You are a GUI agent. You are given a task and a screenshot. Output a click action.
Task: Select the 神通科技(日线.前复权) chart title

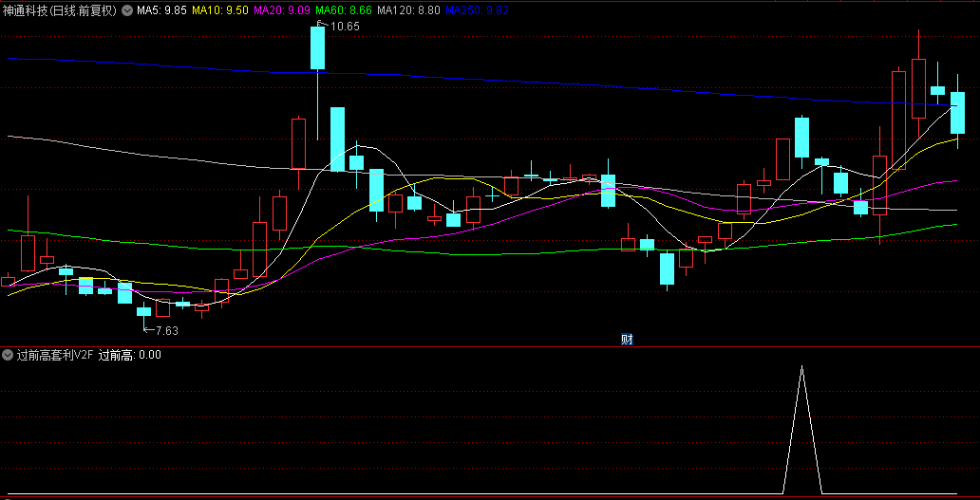60,10
